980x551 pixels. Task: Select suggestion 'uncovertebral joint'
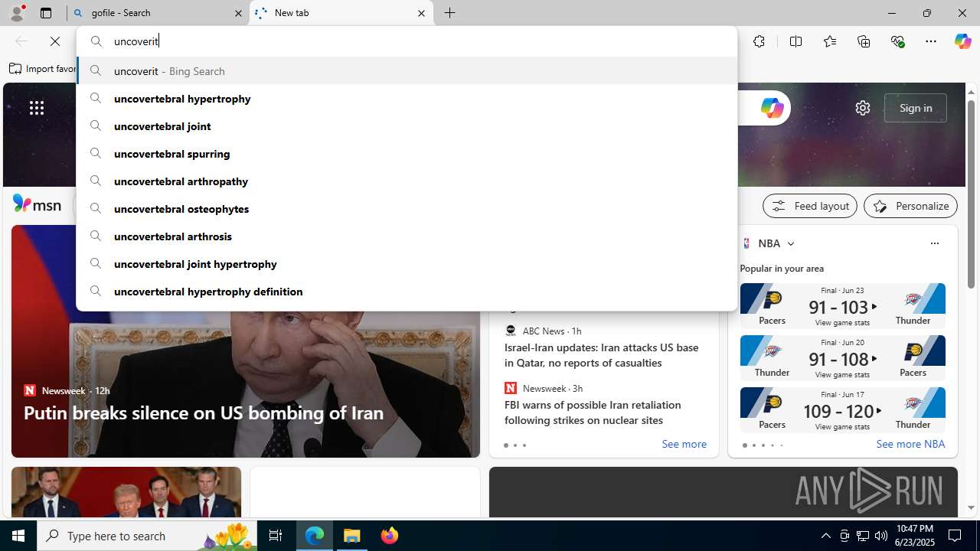click(407, 126)
